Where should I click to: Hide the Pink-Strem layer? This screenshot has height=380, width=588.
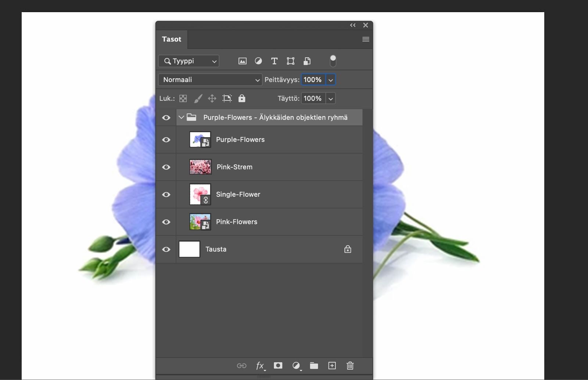[166, 167]
